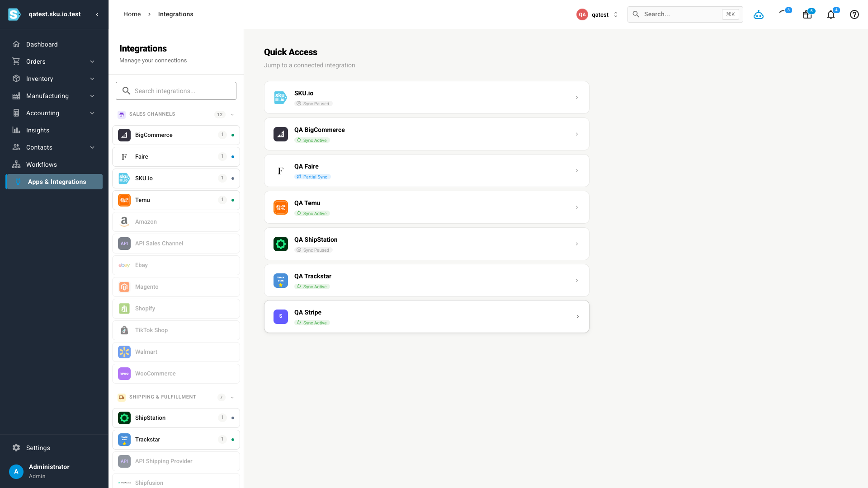The width and height of the screenshot is (868, 488).
Task: Expand the Accounting menu chevron
Action: tap(92, 113)
